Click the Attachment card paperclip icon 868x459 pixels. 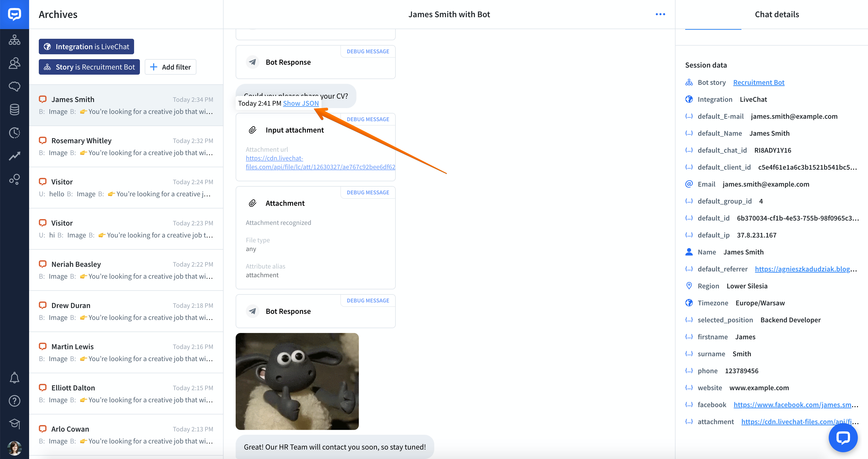pos(252,203)
